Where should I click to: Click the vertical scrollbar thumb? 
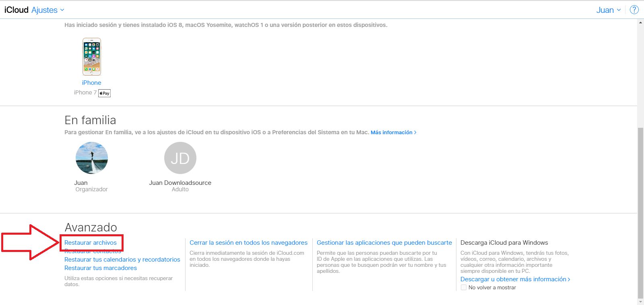click(x=640, y=213)
